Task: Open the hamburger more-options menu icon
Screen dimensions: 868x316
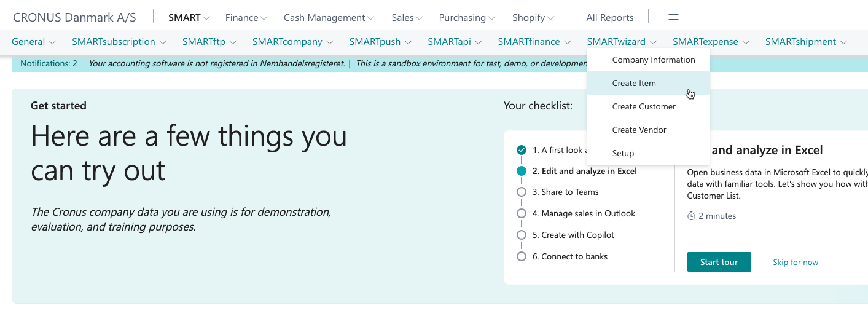Action: click(673, 17)
